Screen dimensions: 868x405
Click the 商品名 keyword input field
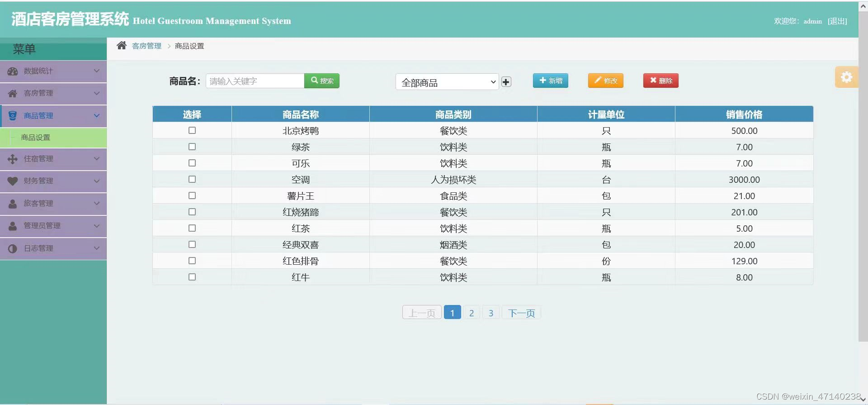point(255,81)
